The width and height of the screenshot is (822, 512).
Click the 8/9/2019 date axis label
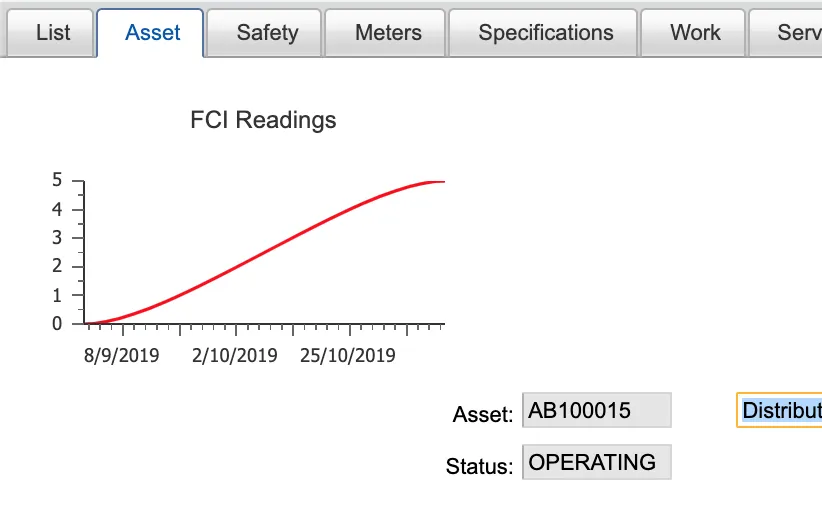122,355
